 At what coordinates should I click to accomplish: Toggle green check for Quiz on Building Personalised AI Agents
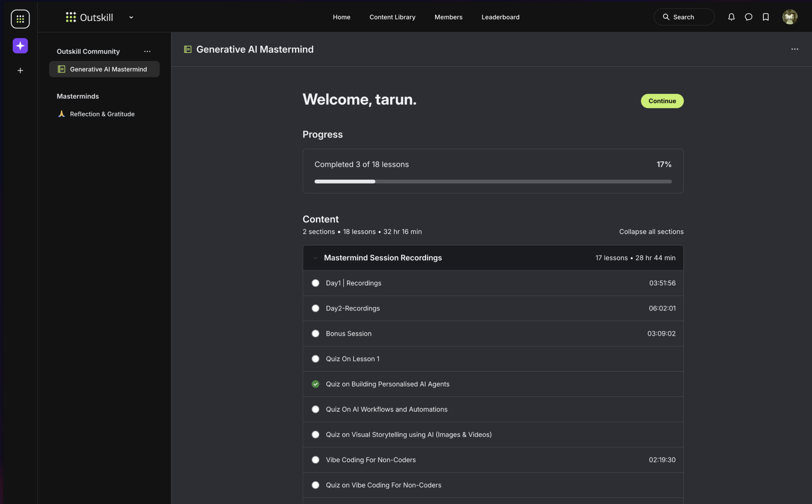tap(316, 384)
